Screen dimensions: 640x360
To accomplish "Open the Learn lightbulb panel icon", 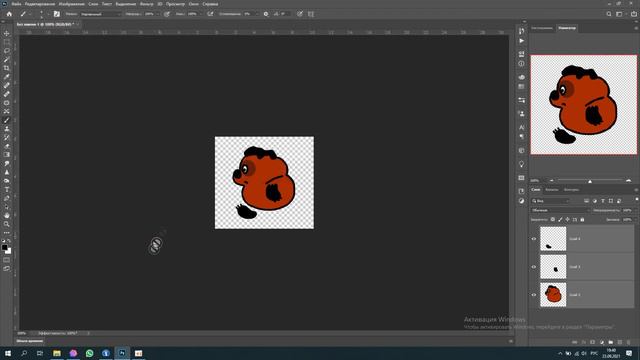I will point(521,164).
